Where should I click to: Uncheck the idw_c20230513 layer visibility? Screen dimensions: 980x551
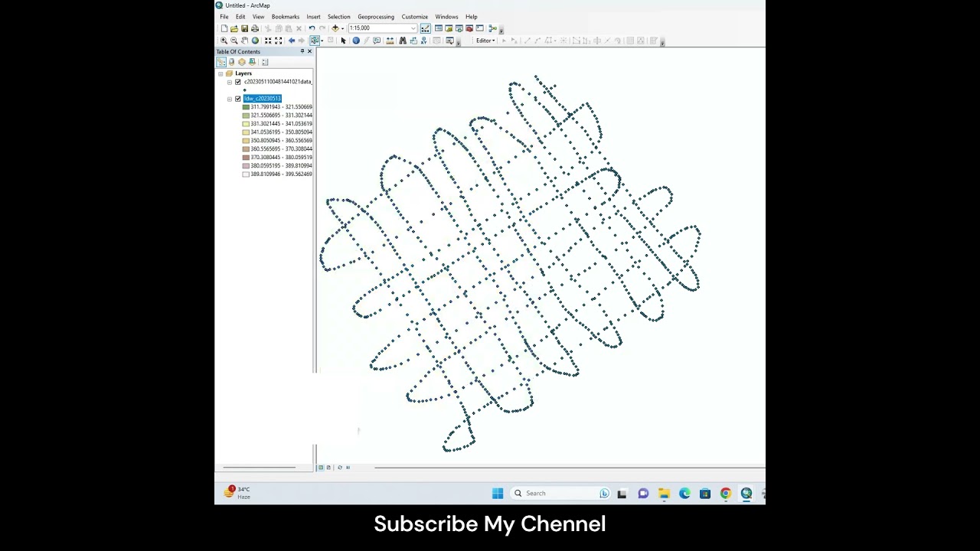(x=238, y=99)
